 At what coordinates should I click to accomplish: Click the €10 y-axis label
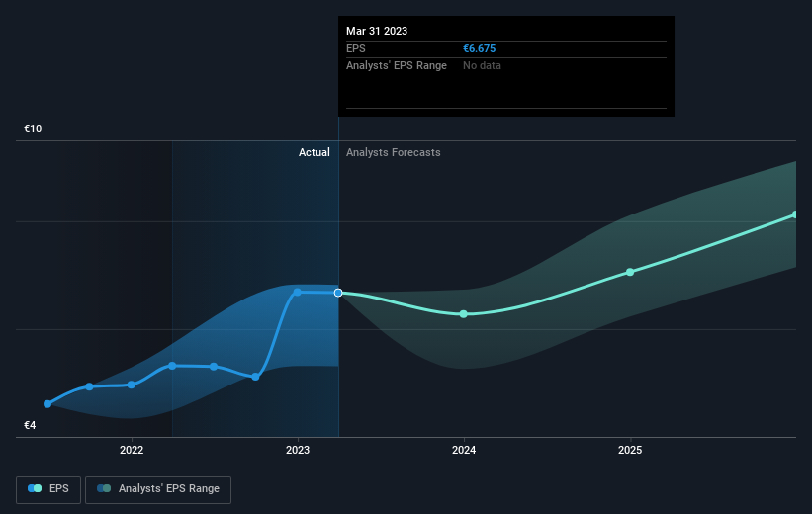point(33,128)
